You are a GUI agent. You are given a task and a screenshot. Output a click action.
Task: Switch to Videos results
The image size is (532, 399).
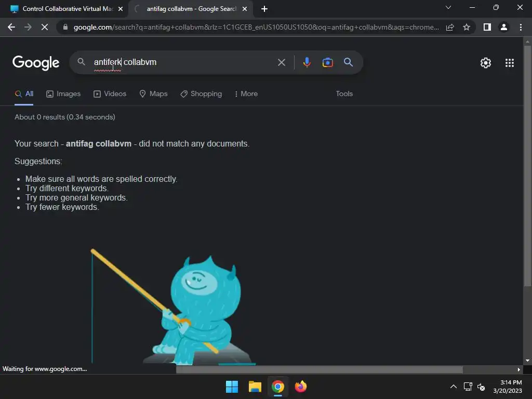click(x=110, y=94)
